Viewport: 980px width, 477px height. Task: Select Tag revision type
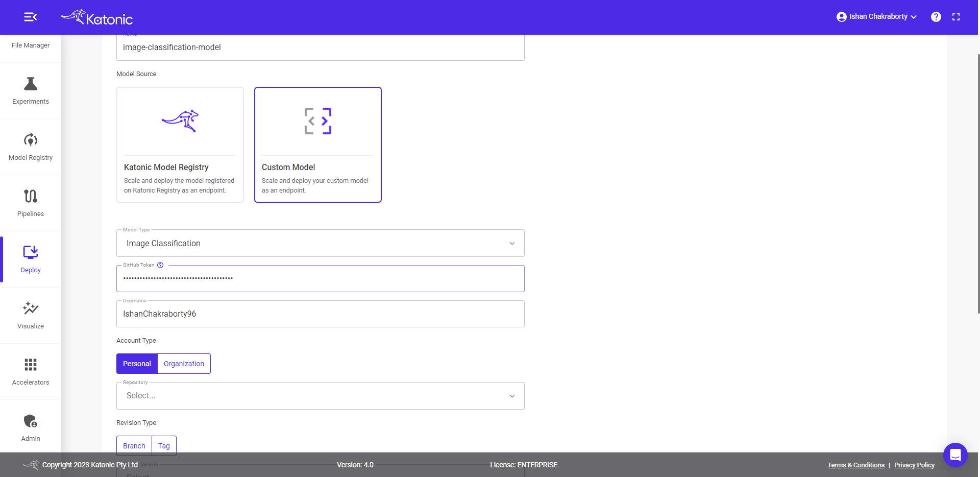click(x=164, y=446)
